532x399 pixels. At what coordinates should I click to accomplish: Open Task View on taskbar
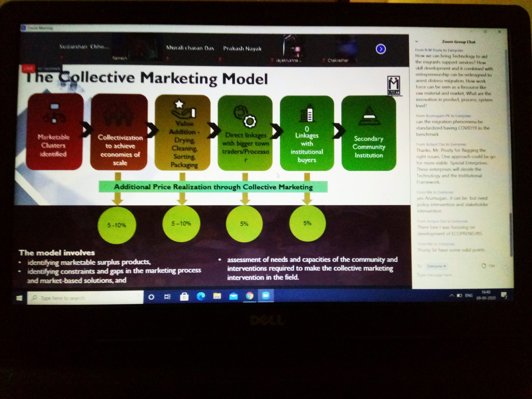[x=167, y=297]
